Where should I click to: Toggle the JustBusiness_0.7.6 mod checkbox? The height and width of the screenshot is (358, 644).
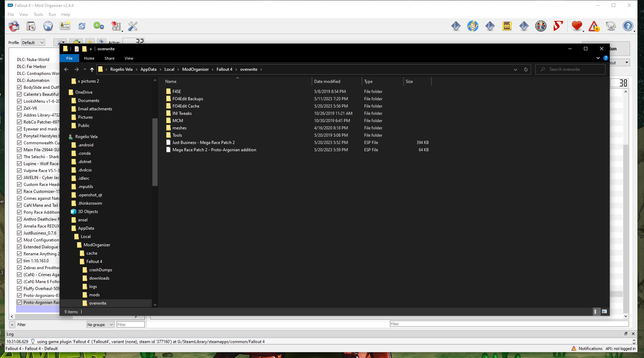tap(19, 233)
